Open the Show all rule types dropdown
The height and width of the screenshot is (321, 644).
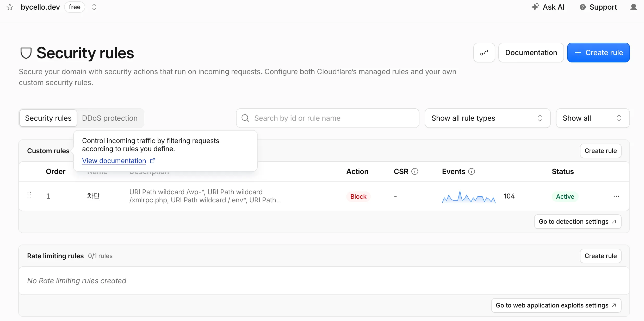[487, 118]
